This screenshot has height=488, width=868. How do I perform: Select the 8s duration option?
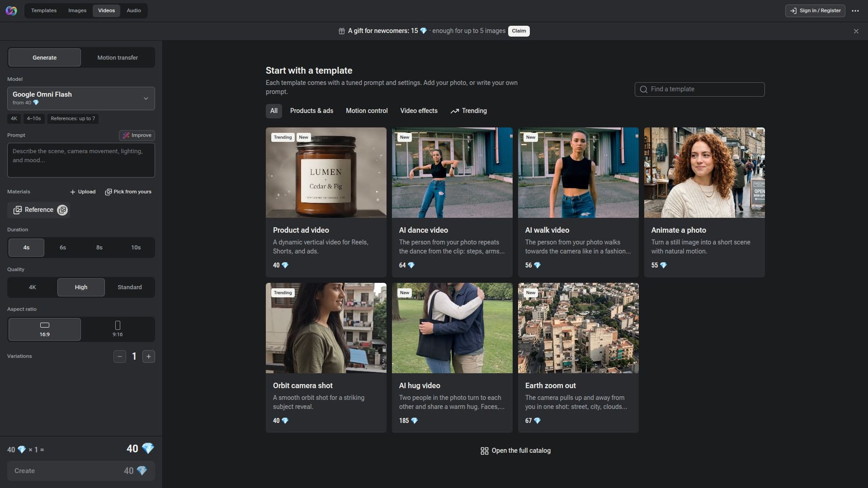[99, 248]
